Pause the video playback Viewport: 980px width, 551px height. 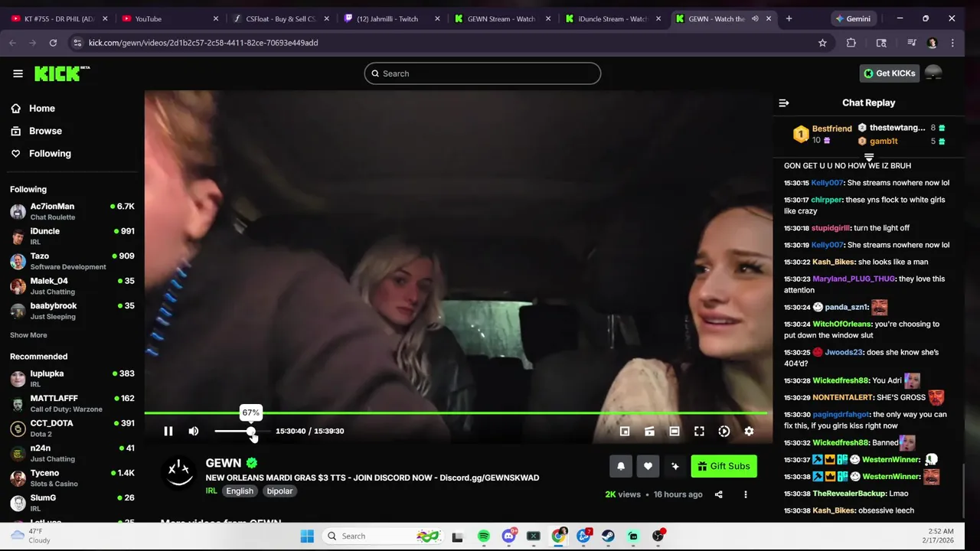(x=168, y=431)
